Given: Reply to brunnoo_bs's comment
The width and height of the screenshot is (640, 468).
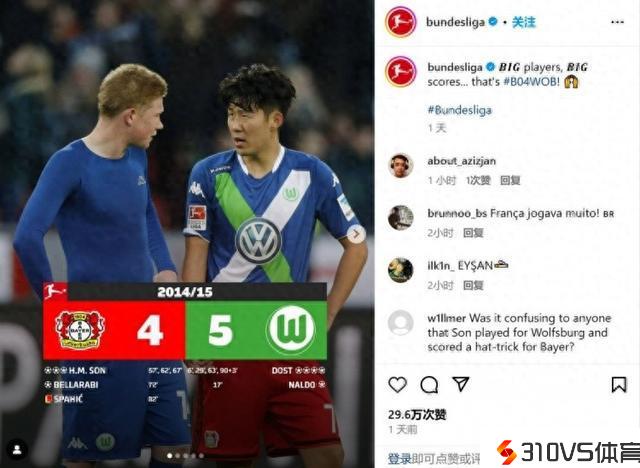Looking at the screenshot, I should (x=473, y=233).
